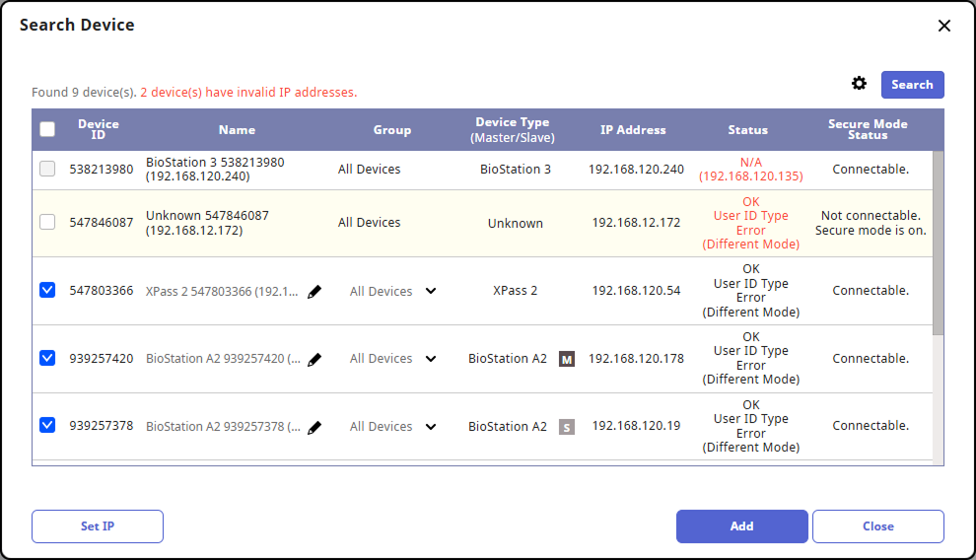Click pencil icon for BioStation A2 939257420

coord(314,360)
